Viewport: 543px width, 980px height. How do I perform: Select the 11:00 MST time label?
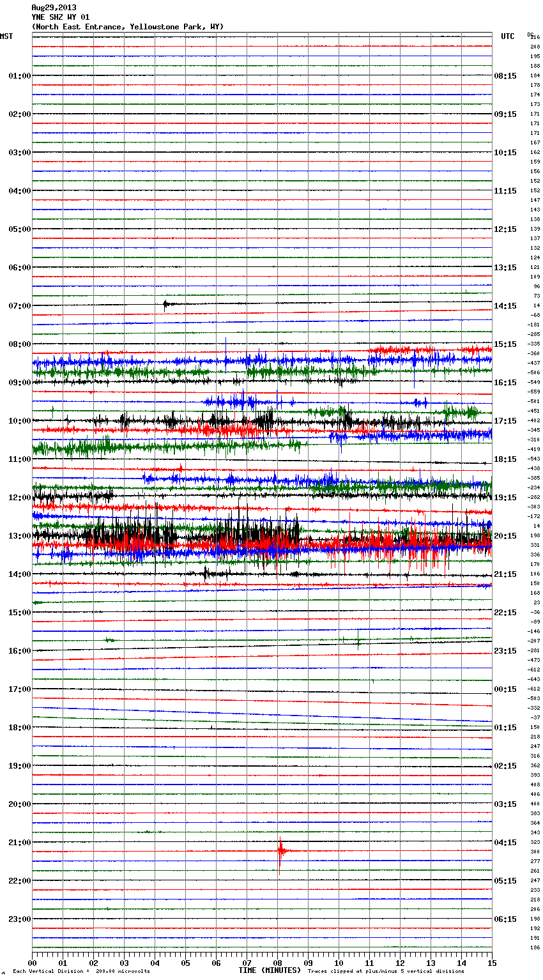point(20,459)
